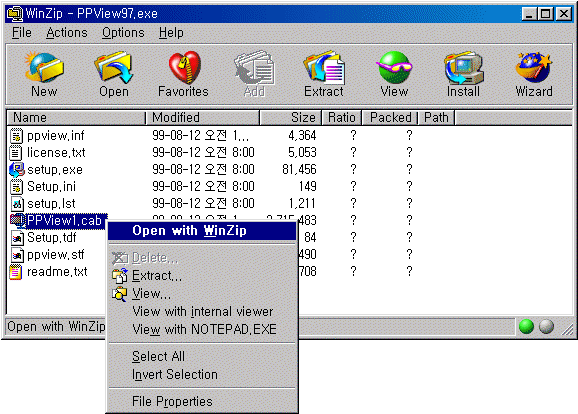Choose Open with WinZip from context menu
578x414 pixels.
(202, 231)
